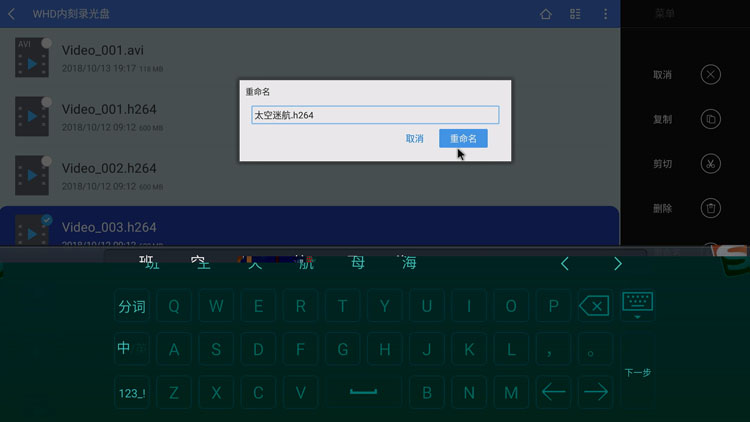
Task: Toggle selection circle on Video_001.avi
Action: tap(46, 44)
